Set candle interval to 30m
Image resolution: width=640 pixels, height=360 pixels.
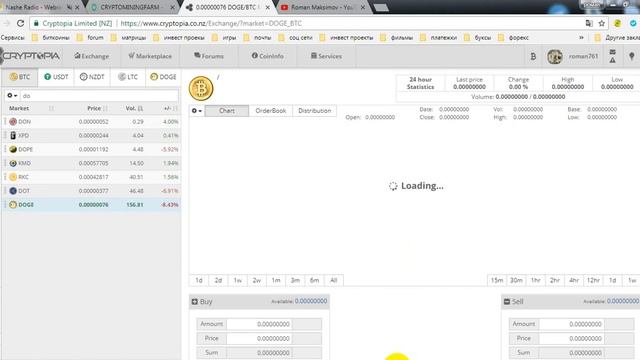(x=516, y=280)
